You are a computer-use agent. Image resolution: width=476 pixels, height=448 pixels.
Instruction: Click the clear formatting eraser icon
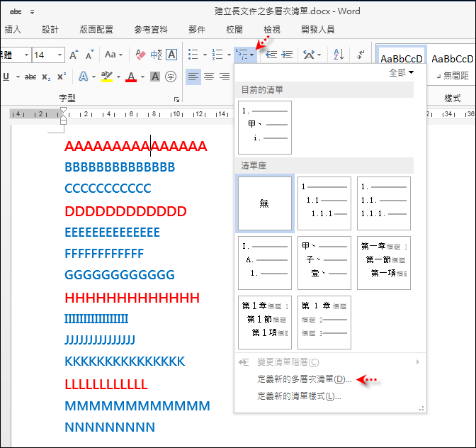pyautogui.click(x=140, y=55)
